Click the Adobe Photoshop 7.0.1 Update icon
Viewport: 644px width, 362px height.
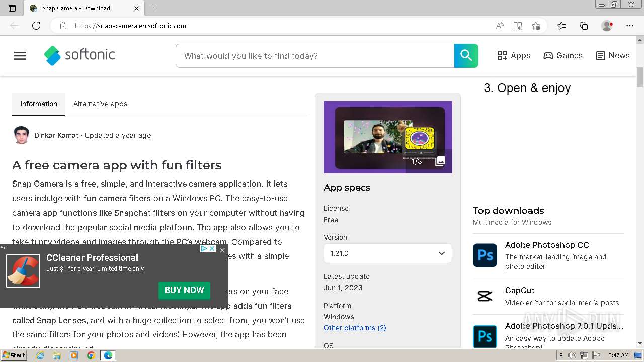coord(485,336)
